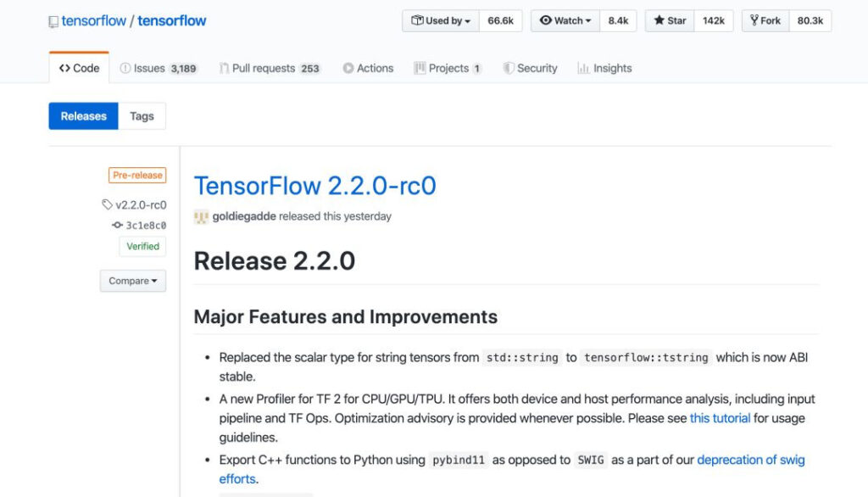Open the Pull requests tab
This screenshot has width=868, height=497.
(x=270, y=69)
